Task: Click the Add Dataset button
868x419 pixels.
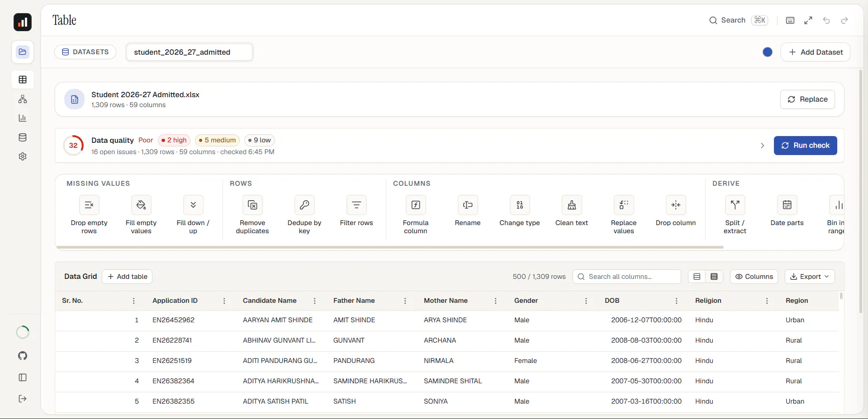Action: click(x=816, y=52)
